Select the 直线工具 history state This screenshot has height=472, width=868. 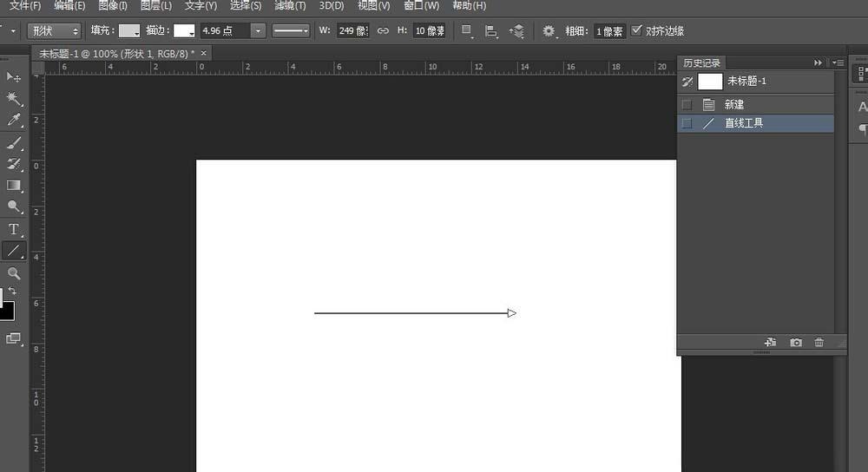tap(756, 123)
